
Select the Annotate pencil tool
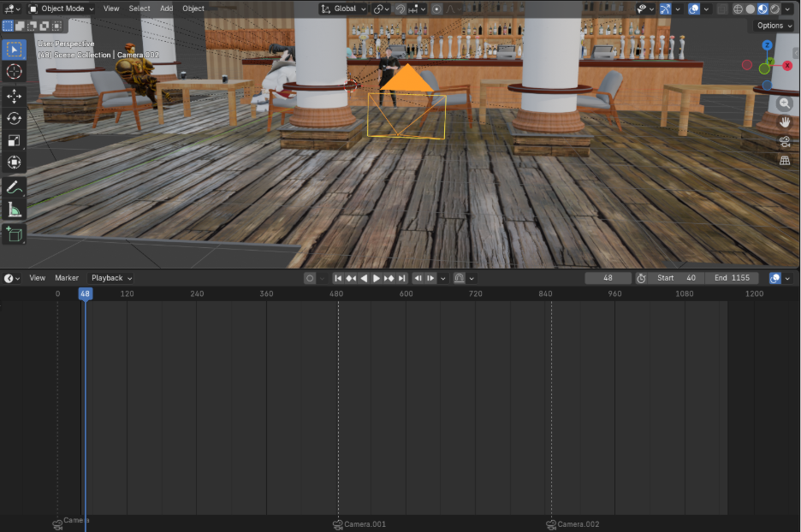pyautogui.click(x=15, y=186)
